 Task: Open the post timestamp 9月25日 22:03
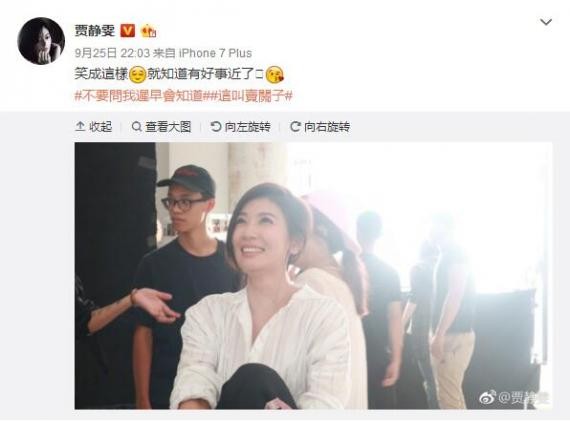point(112,53)
